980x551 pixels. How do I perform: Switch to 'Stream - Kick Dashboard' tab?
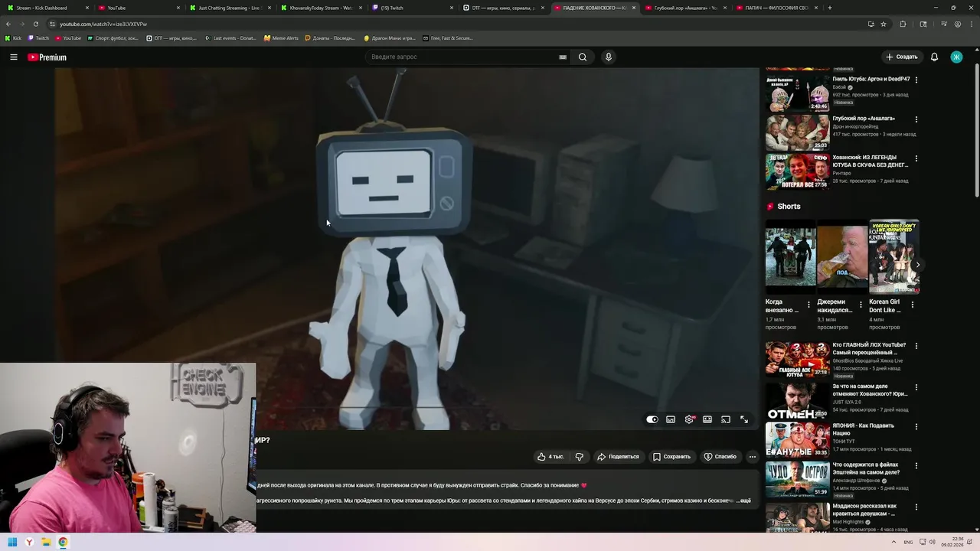46,8
